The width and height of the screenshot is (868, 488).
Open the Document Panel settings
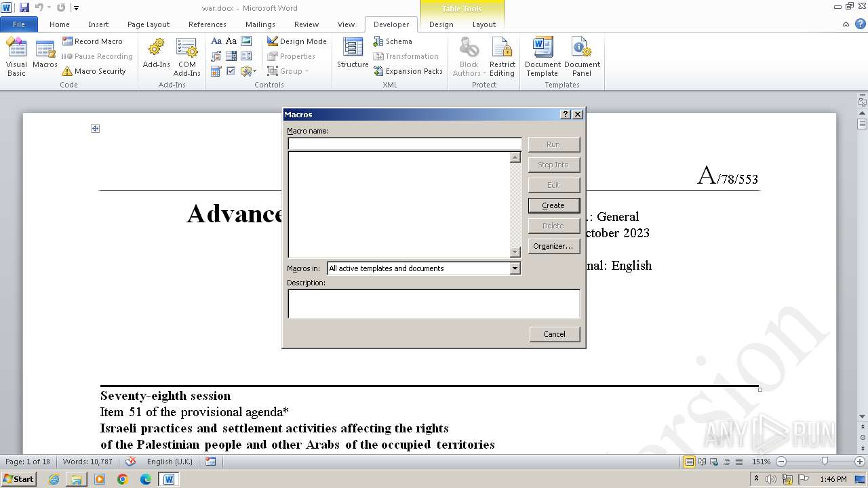coord(582,57)
